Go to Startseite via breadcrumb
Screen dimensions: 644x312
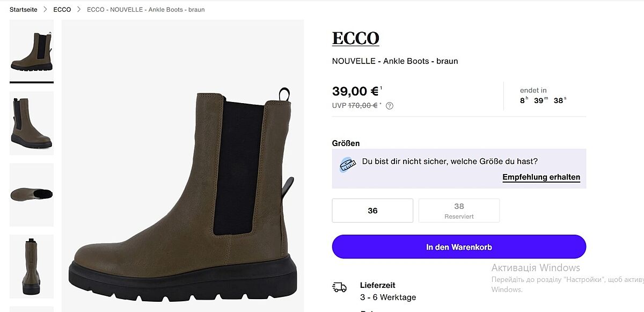(x=24, y=10)
